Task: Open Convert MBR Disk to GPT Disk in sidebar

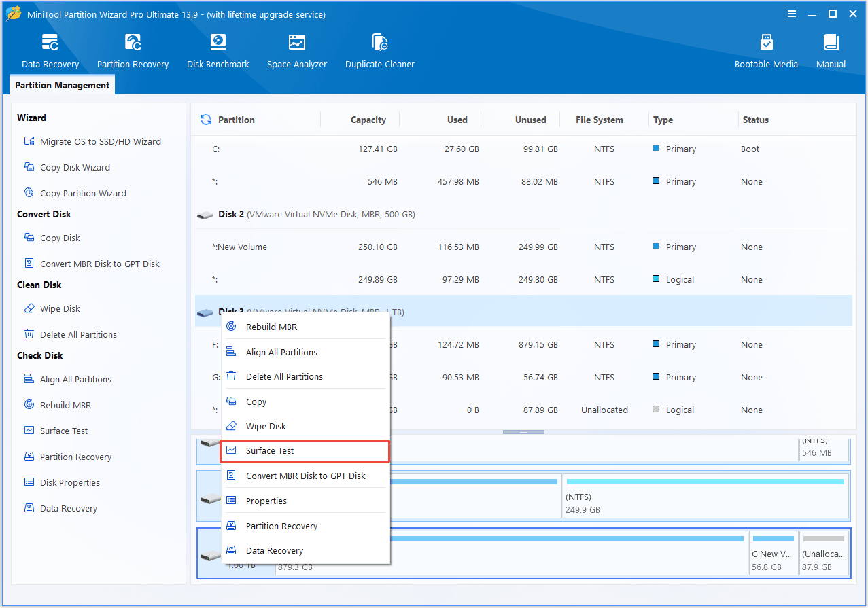Action: 99,264
